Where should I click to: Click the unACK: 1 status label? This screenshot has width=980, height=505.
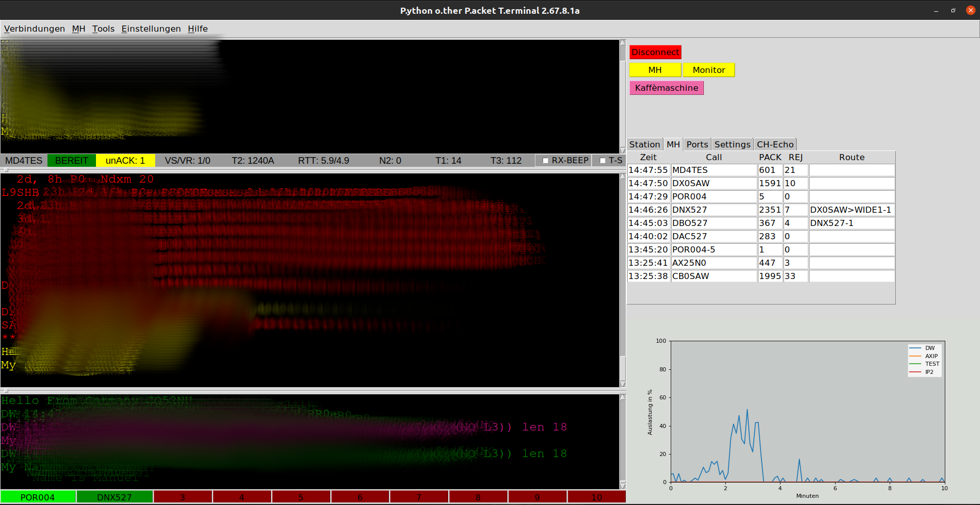(x=125, y=161)
